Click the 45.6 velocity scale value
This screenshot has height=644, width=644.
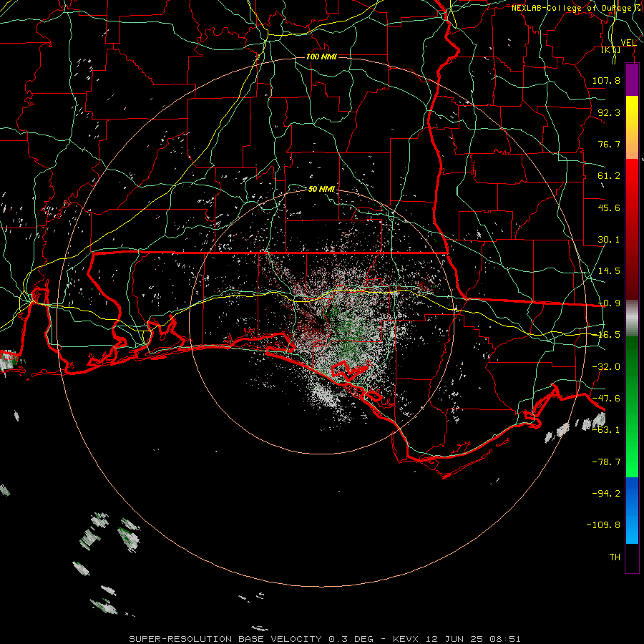[609, 208]
